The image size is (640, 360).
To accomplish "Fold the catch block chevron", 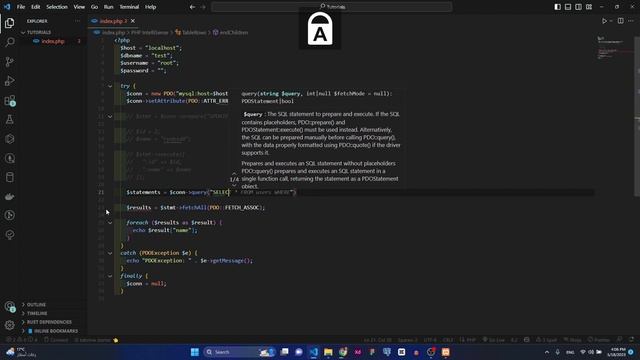I will (x=110, y=253).
